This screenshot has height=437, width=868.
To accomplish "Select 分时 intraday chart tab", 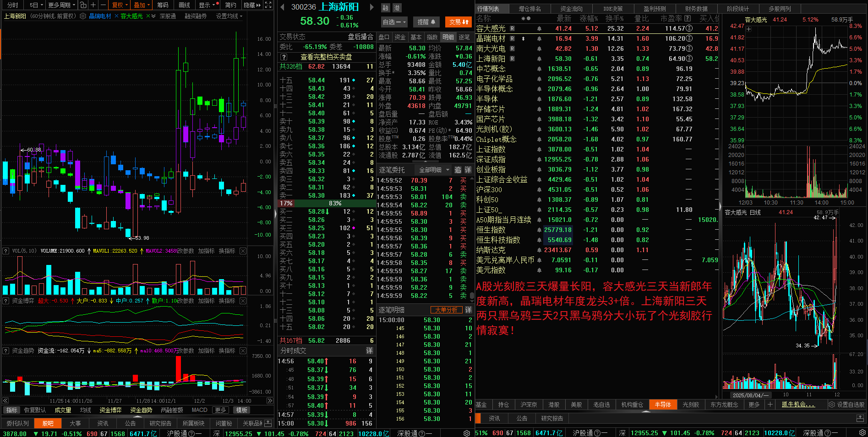I will [x=13, y=5].
